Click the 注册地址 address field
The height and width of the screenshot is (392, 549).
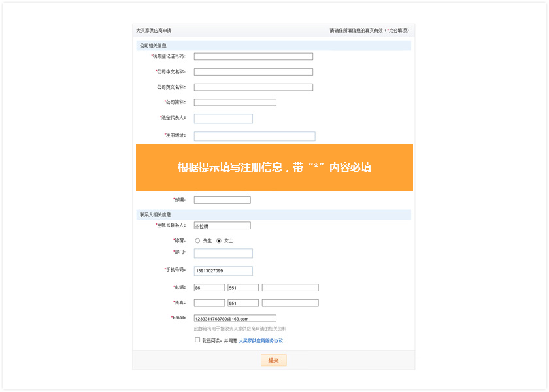click(254, 136)
